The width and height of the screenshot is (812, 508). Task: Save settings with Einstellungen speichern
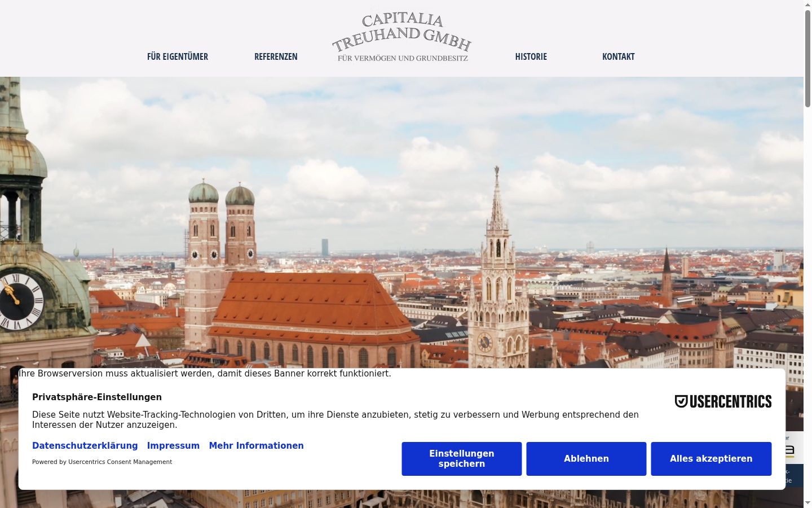click(x=462, y=459)
